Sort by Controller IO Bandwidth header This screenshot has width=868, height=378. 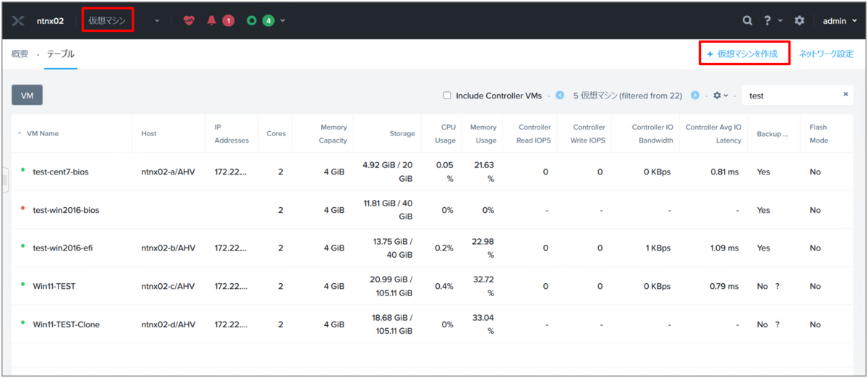coord(652,133)
